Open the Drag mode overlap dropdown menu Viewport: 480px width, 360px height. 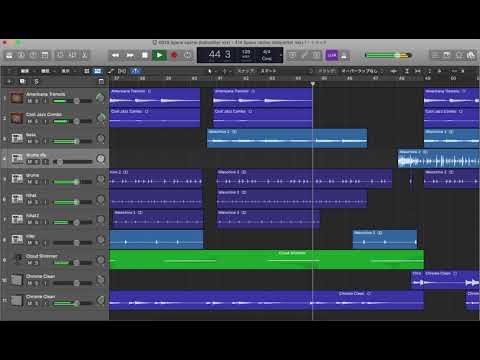click(361, 71)
